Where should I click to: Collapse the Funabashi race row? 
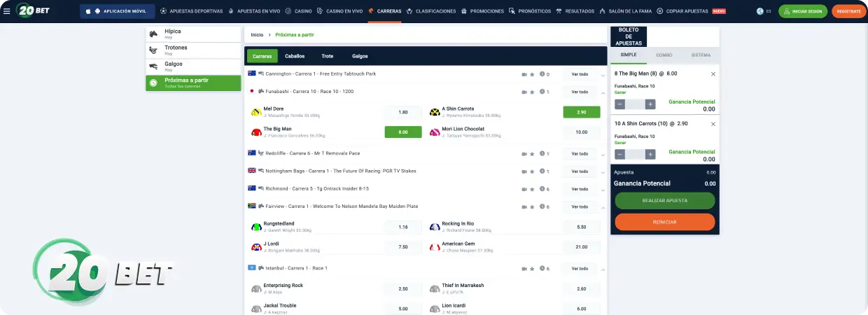603,92
